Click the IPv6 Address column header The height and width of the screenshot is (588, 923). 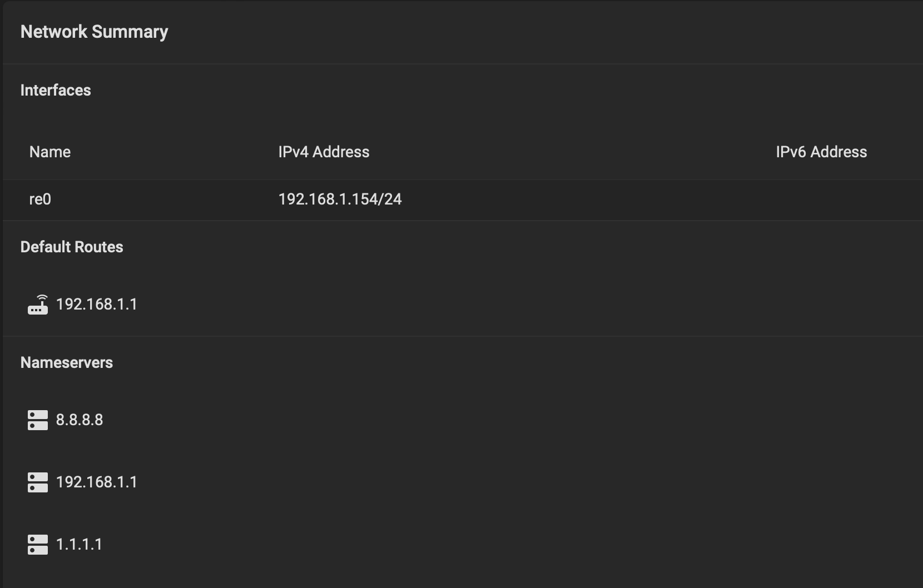pos(821,152)
